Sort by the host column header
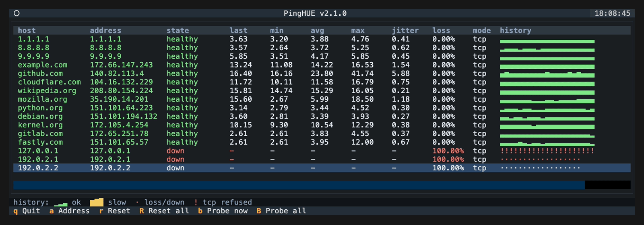644x225 pixels. click(27, 31)
